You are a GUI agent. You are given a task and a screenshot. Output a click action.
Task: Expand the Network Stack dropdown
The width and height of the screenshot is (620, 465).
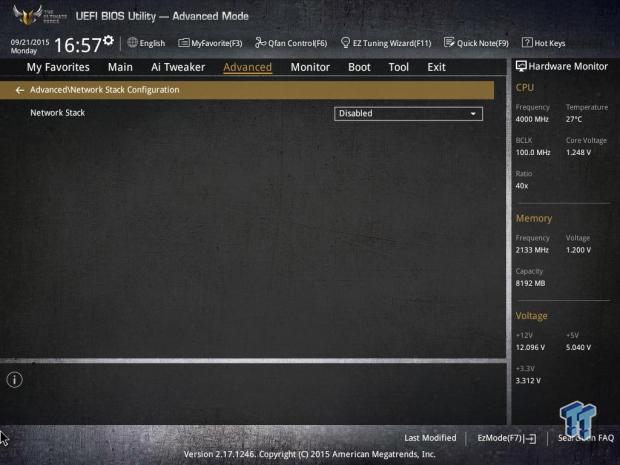[x=408, y=114]
